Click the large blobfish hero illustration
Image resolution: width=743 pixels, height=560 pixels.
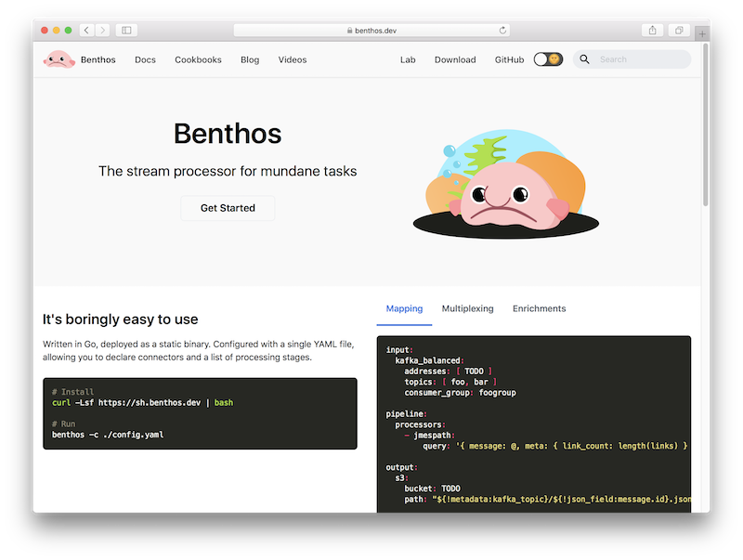505,184
